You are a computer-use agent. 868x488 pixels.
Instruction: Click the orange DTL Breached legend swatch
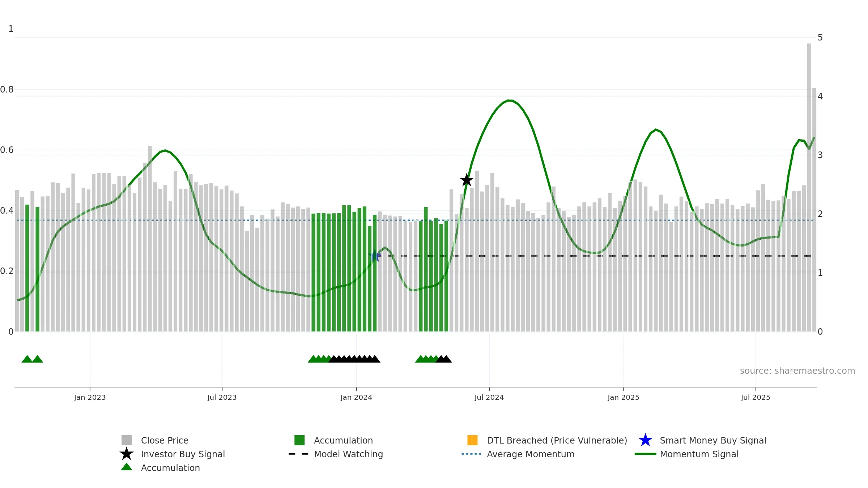pyautogui.click(x=472, y=440)
